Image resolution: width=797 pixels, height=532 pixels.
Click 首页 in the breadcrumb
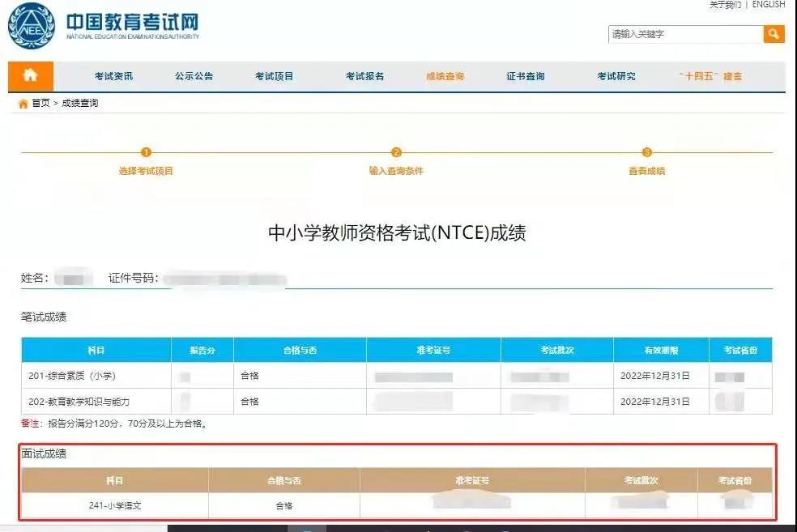coord(40,104)
